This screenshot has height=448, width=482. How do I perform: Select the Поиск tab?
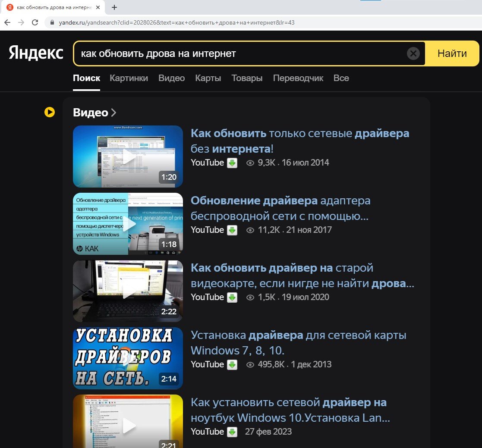pos(86,78)
